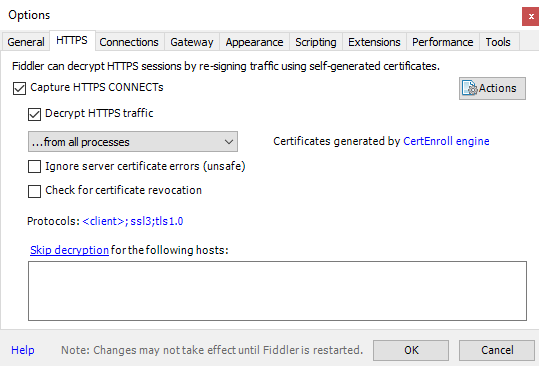Uncheck Capture HTTPS CONNECTs
The image size is (539, 366).
coord(19,88)
